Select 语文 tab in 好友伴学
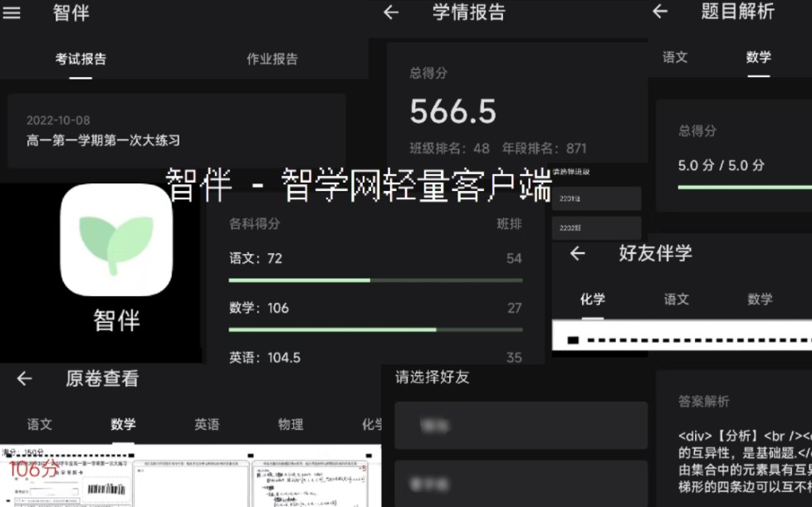 (x=677, y=299)
